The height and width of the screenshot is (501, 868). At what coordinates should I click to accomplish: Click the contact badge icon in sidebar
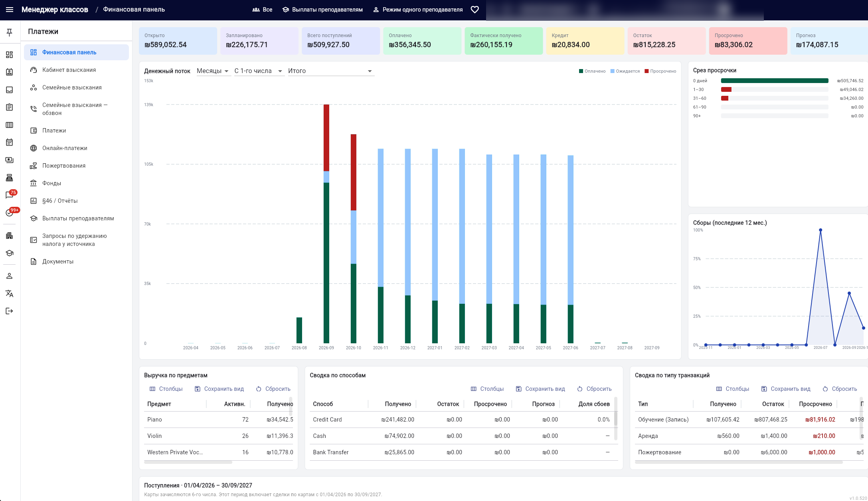(10, 72)
